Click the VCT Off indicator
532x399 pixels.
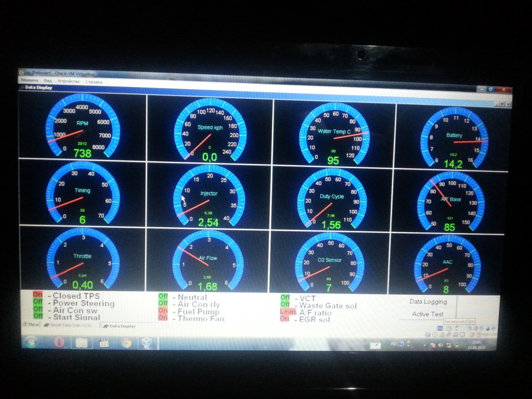tap(285, 298)
